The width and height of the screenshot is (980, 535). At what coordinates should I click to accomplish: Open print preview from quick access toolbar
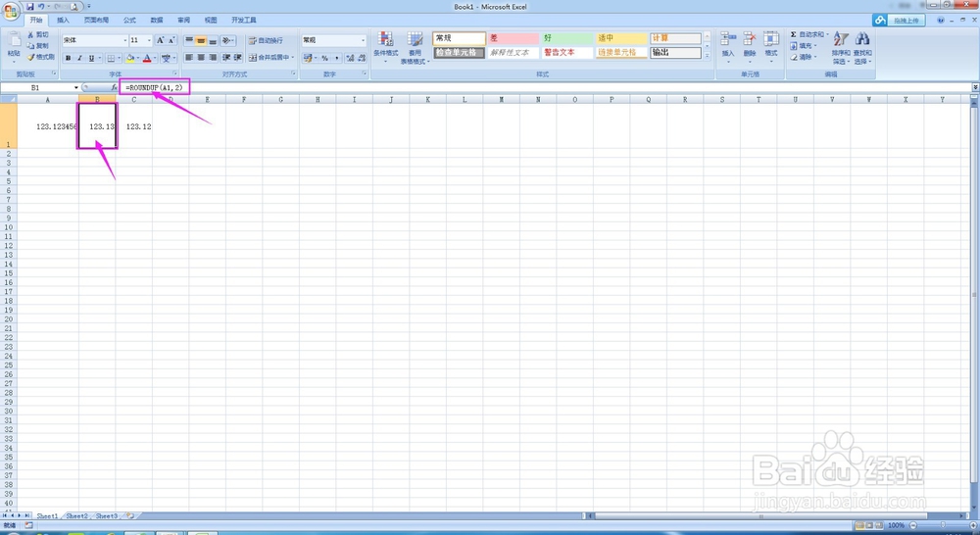coord(73,6)
